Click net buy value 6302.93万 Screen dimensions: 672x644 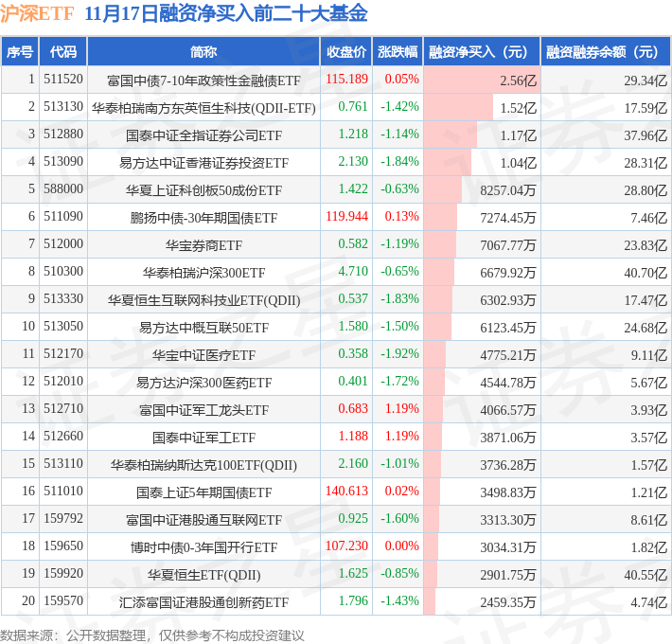tap(508, 300)
